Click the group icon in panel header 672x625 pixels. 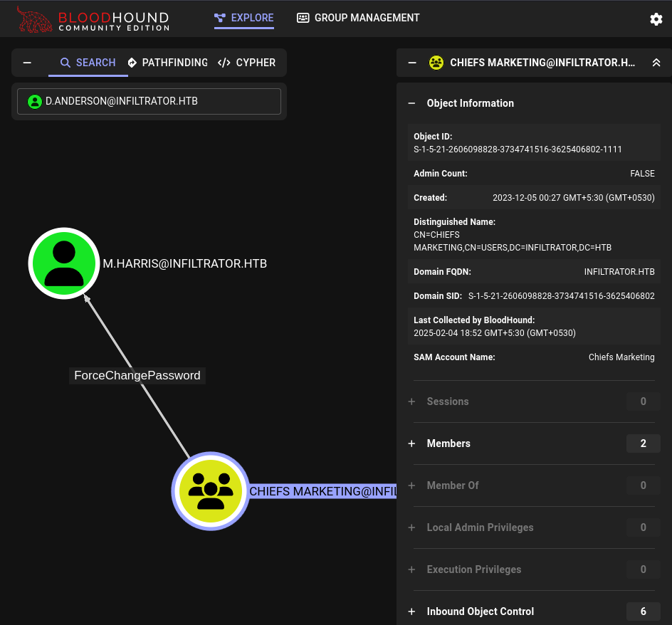436,63
